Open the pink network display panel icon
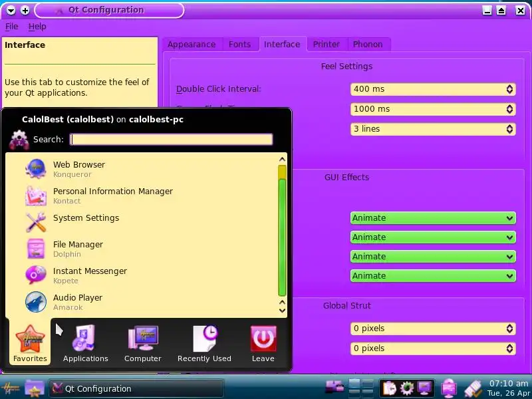 pos(449,388)
